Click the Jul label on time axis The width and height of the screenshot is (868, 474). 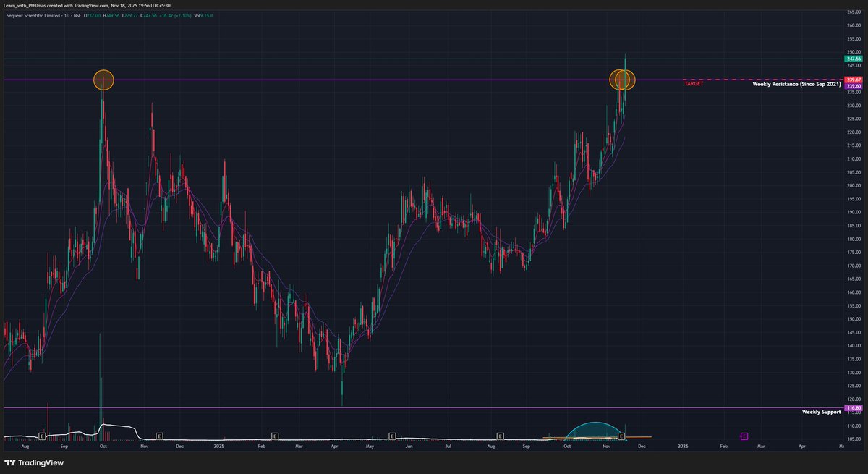pyautogui.click(x=448, y=447)
